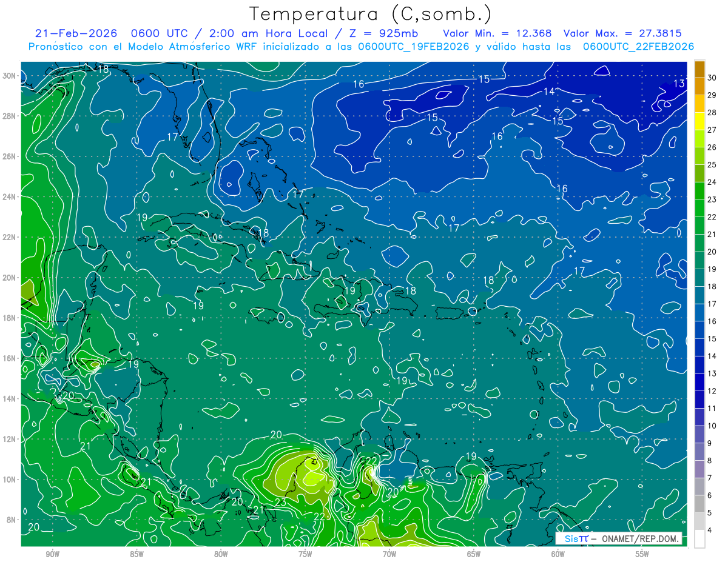Click the "0600UTC_19FEB2026" initialization timestamp
Viewport: 728px width, 562px height.
pyautogui.click(x=414, y=47)
